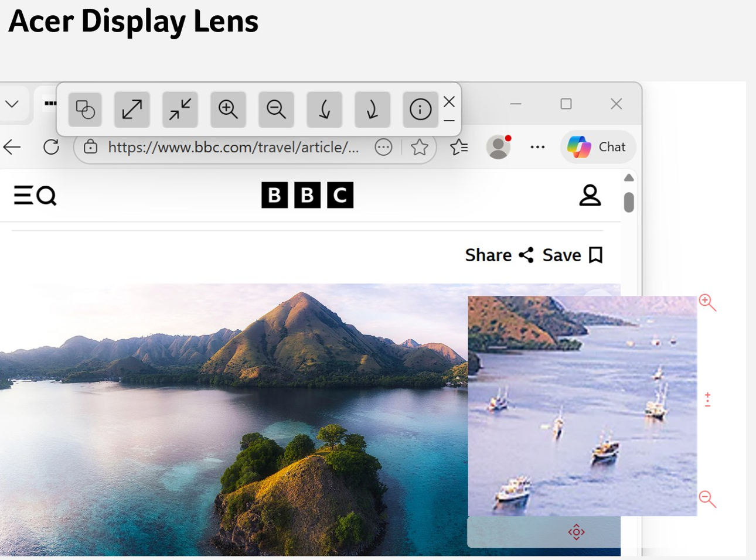This screenshot has width=756, height=560.
Task: Click the overlapping shapes lens mode icon
Action: 85,110
